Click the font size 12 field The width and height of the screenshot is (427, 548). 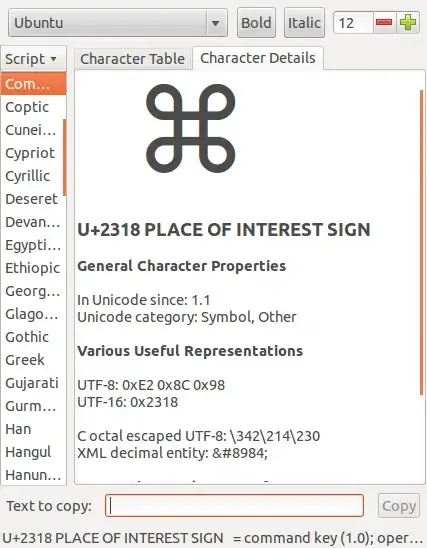click(x=353, y=23)
